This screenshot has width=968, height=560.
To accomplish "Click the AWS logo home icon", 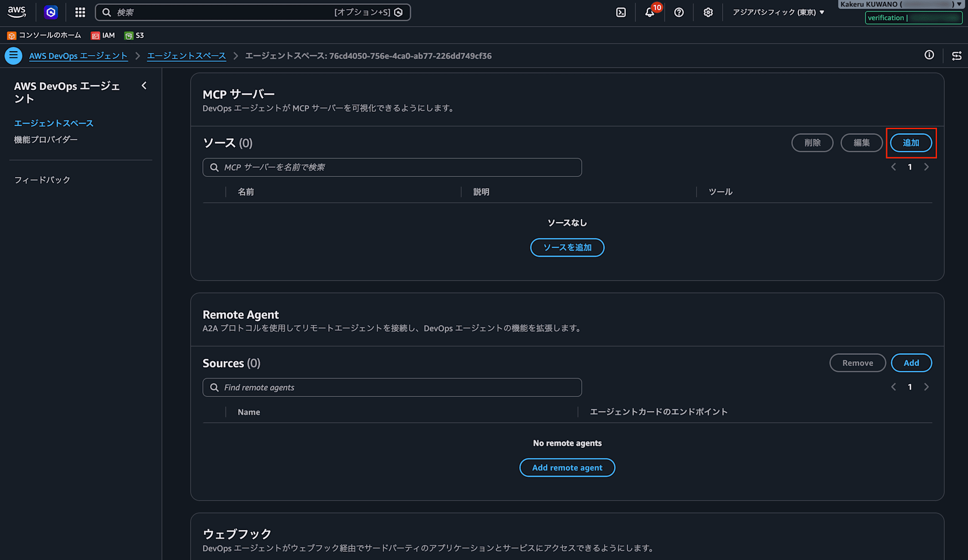I will [x=17, y=12].
